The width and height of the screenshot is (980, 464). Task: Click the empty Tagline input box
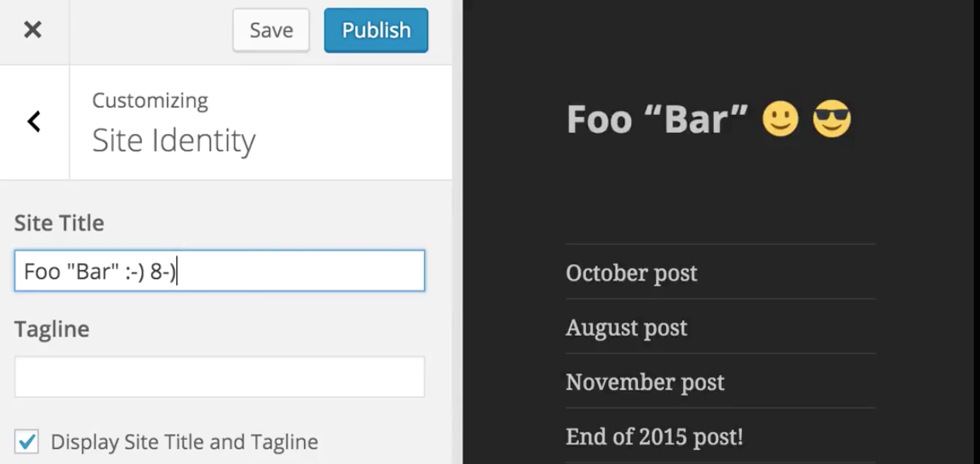[219, 376]
